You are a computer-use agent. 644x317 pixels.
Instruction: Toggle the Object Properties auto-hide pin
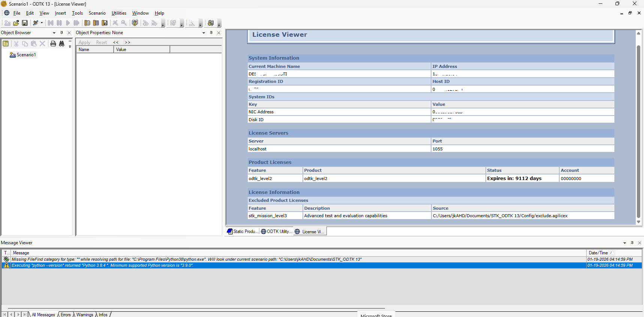[211, 33]
